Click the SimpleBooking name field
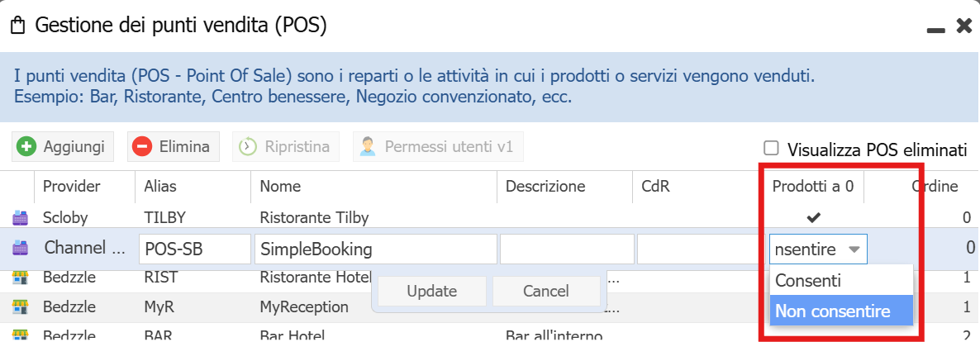Viewport: 980px width, 342px height. [x=376, y=249]
